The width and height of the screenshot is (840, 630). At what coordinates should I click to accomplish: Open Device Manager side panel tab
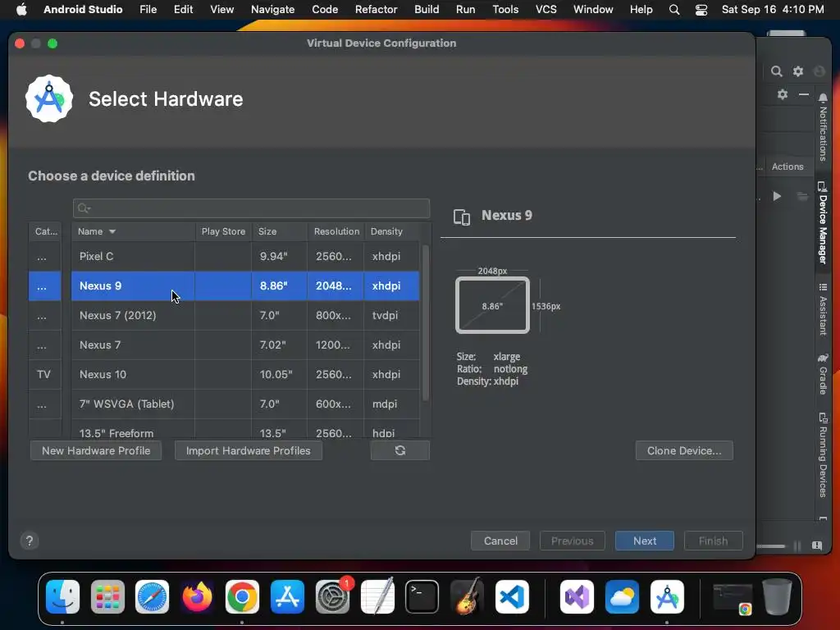[x=823, y=223]
